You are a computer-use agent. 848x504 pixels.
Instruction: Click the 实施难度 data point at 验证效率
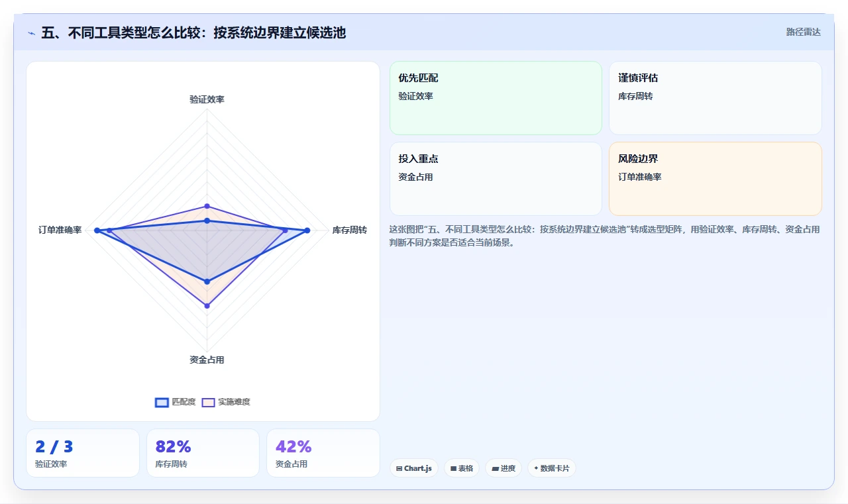(x=207, y=206)
